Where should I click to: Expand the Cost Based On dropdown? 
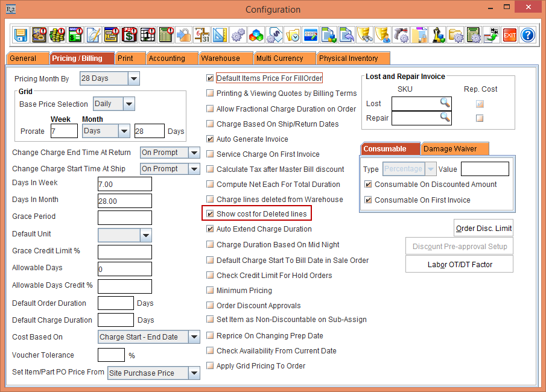click(194, 337)
